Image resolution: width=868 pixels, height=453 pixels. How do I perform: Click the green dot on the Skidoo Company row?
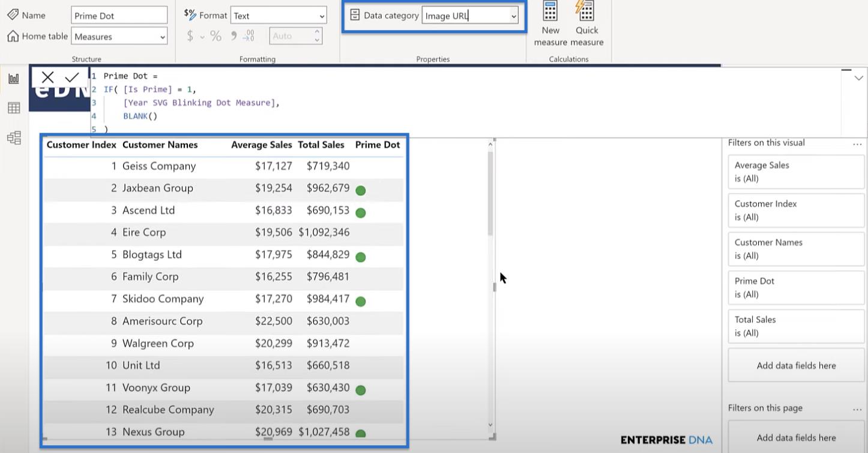click(x=361, y=302)
